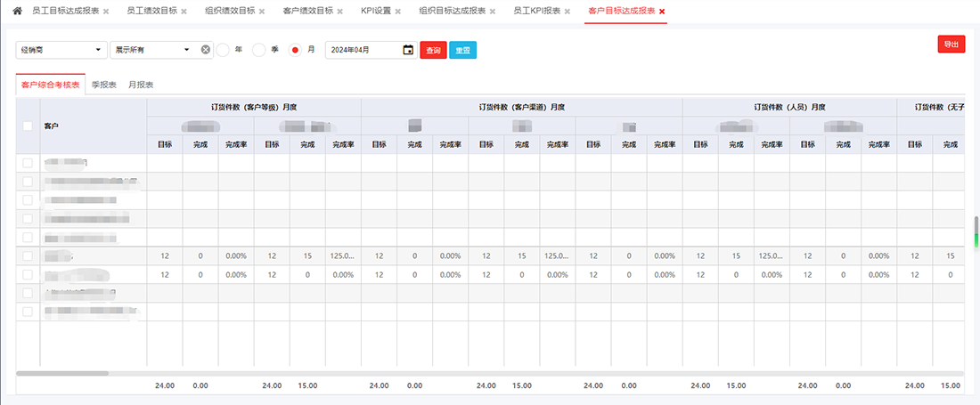This screenshot has height=405, width=980.
Task: Close the 员工KPI报表 tab
Action: coord(565,12)
